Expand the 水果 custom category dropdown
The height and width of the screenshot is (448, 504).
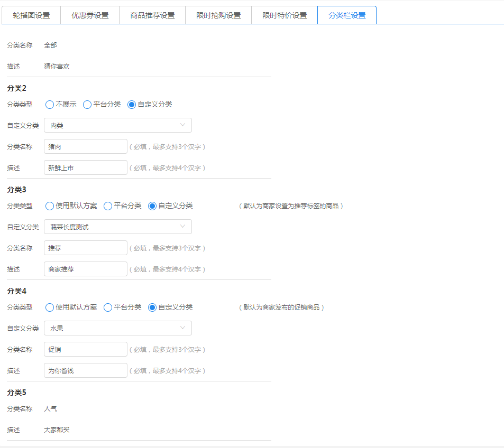click(x=117, y=328)
